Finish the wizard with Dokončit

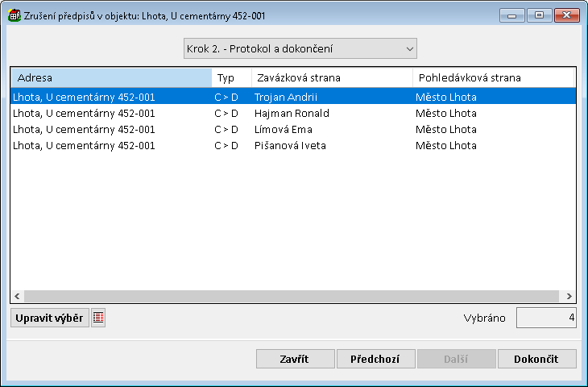pos(537,359)
